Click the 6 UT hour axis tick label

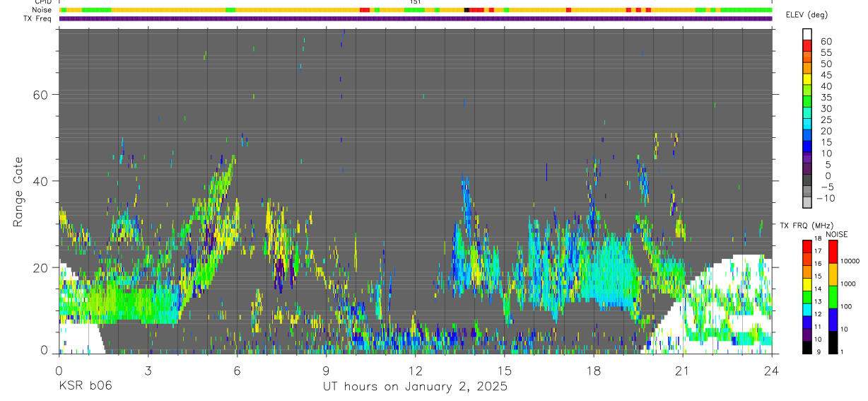[x=237, y=371]
